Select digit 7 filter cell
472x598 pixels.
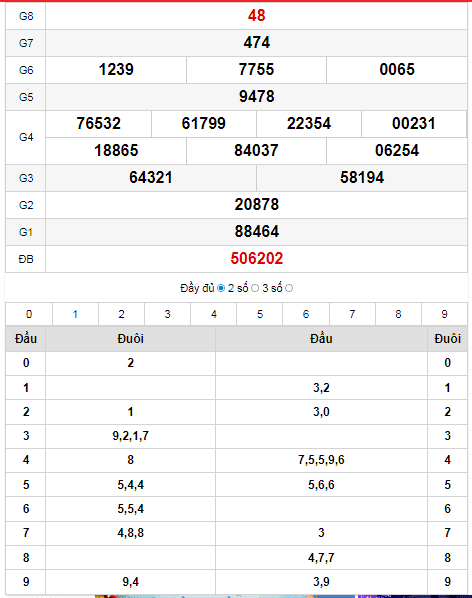pos(352,314)
